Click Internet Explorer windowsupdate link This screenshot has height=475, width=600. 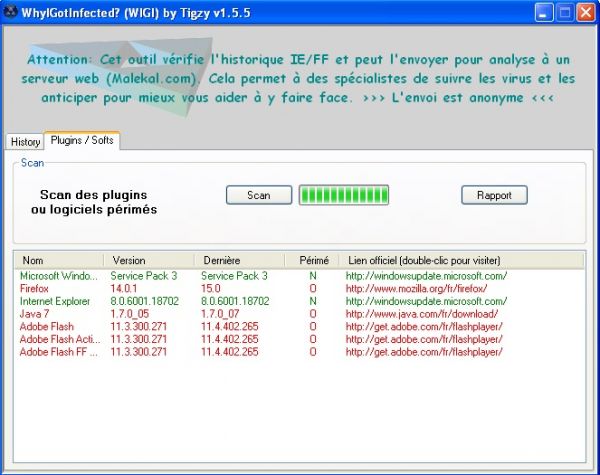click(426, 301)
